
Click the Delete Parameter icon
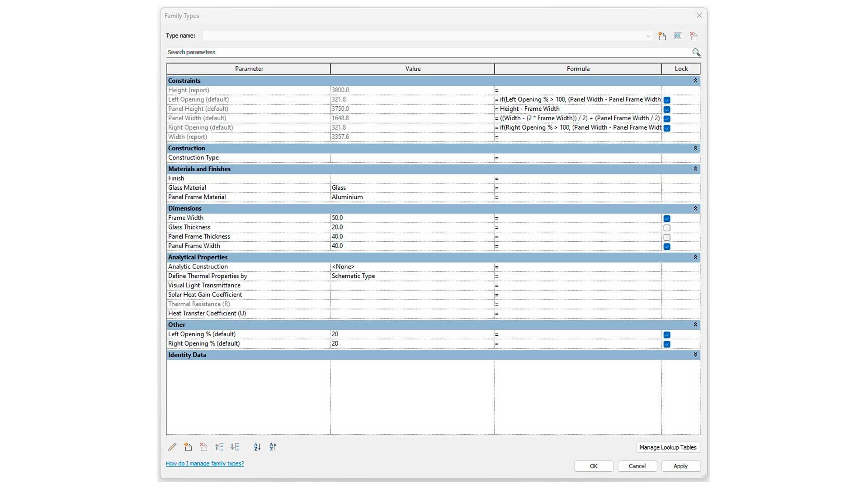tap(203, 447)
